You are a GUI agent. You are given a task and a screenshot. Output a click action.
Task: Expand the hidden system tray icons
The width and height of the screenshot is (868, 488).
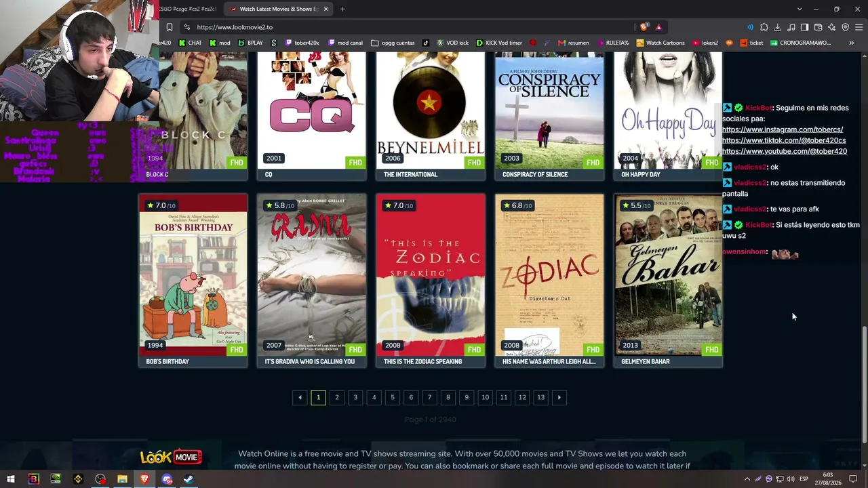747,479
